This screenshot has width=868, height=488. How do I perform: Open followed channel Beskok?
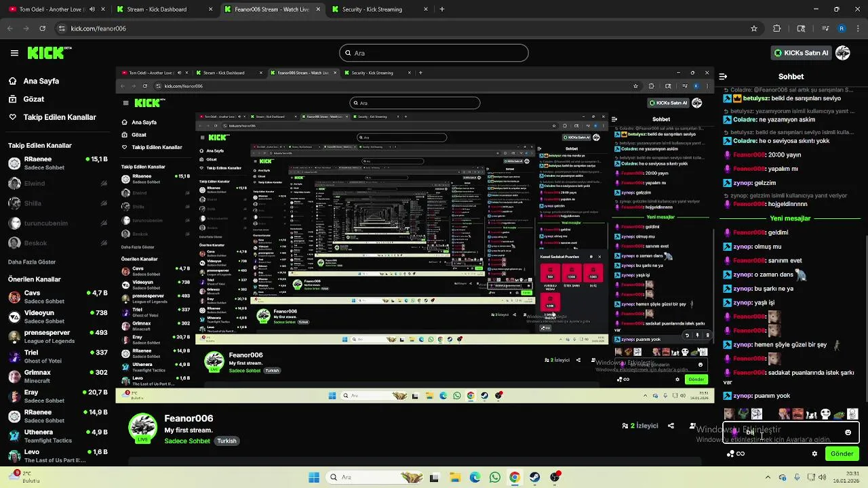point(58,243)
